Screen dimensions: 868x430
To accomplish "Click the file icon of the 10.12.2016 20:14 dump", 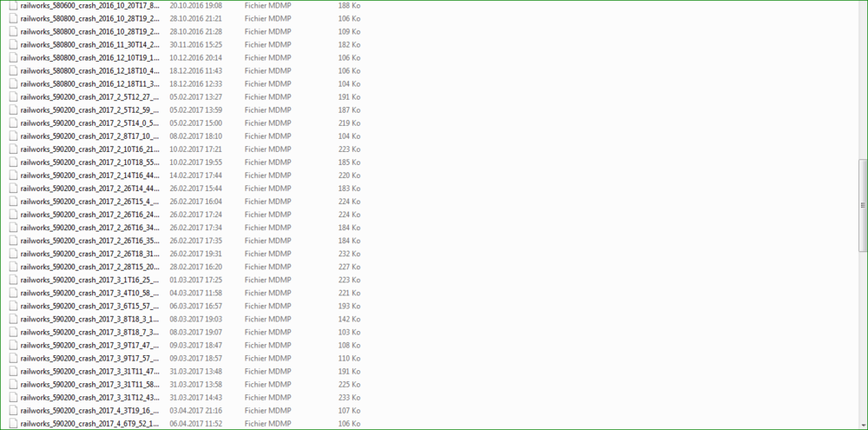I will (x=13, y=57).
